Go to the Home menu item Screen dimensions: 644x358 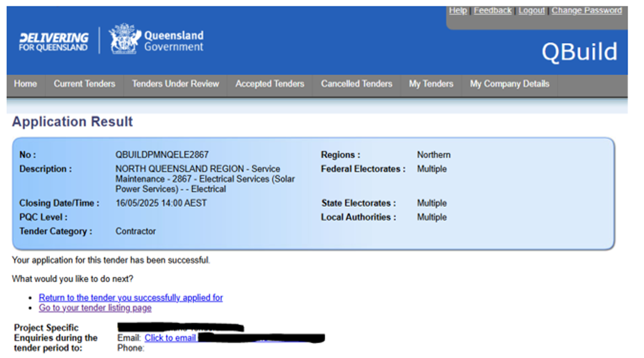coord(26,84)
